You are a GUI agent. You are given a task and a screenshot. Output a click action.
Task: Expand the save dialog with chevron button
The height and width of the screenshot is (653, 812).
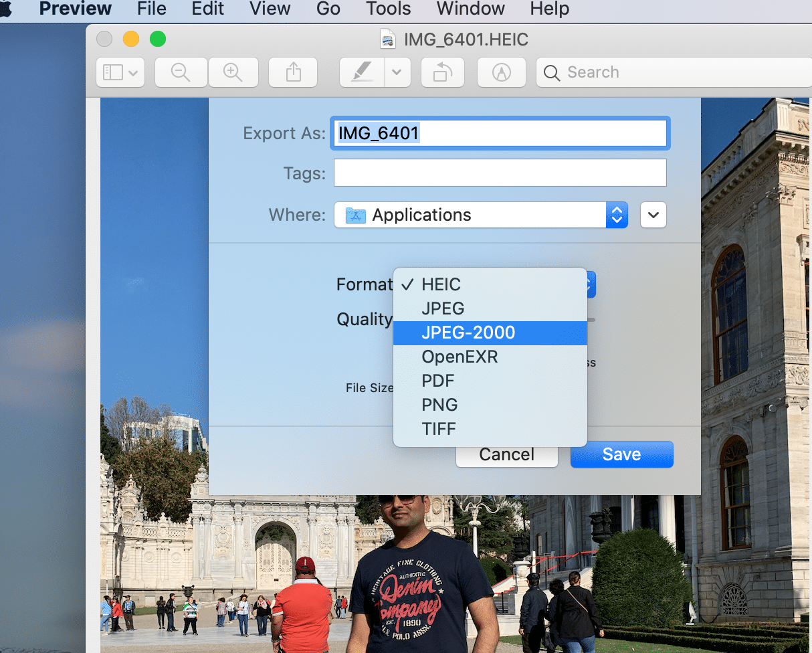[x=653, y=215]
